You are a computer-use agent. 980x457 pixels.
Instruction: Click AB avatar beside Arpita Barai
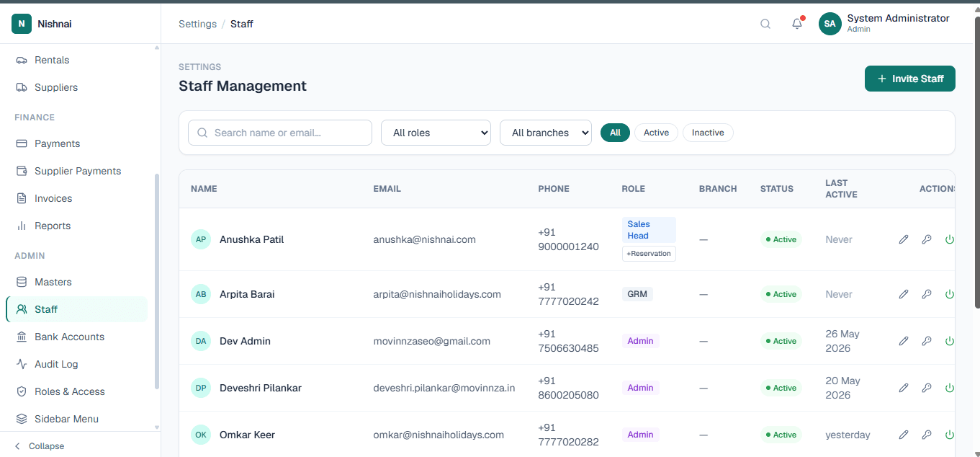click(201, 294)
